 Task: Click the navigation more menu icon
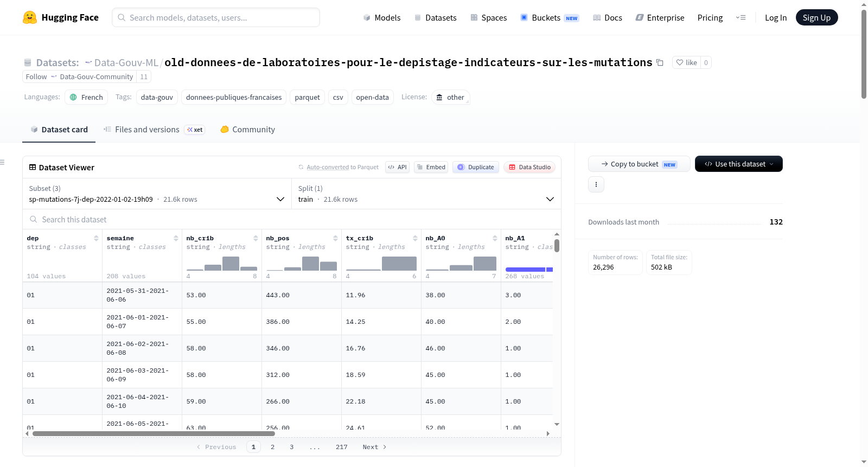(741, 17)
